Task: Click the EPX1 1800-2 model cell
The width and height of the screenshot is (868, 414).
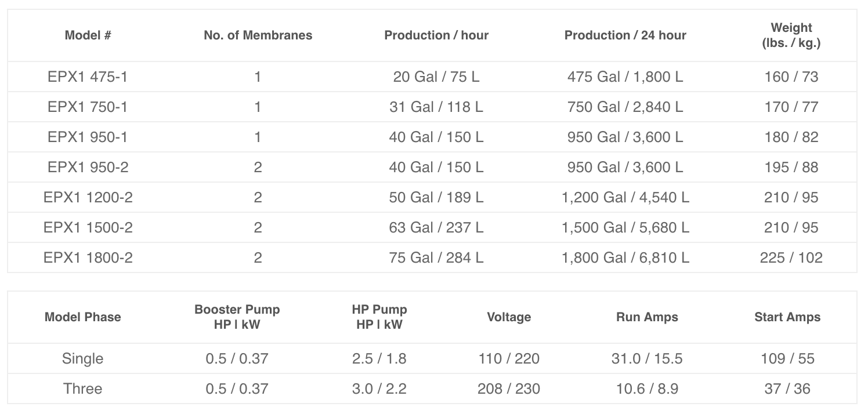Action: (x=88, y=257)
